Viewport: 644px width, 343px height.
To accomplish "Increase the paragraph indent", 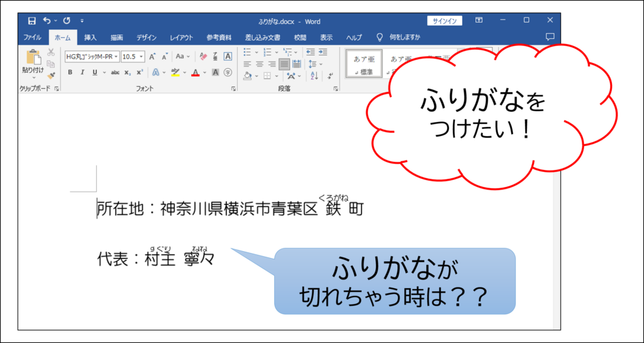I will pos(322,52).
